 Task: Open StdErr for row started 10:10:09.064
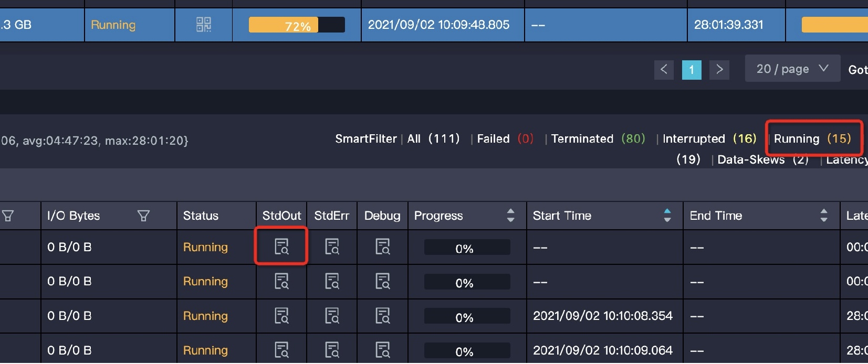[x=332, y=350]
